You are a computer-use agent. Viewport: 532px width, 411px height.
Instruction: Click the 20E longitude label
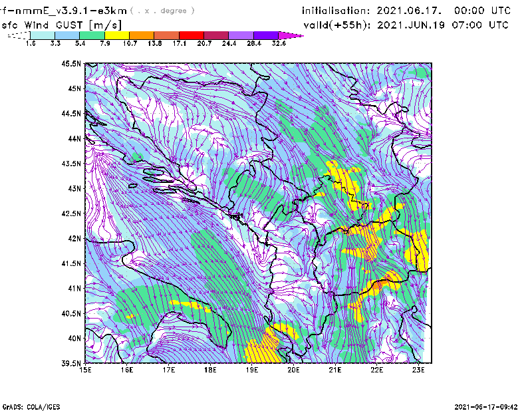[x=293, y=370]
